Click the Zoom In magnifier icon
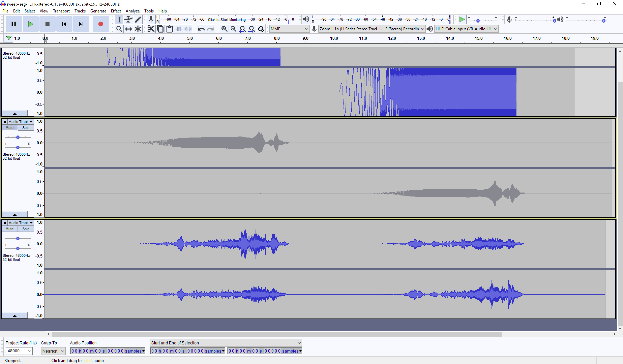The width and height of the screenshot is (623, 364). tap(224, 29)
